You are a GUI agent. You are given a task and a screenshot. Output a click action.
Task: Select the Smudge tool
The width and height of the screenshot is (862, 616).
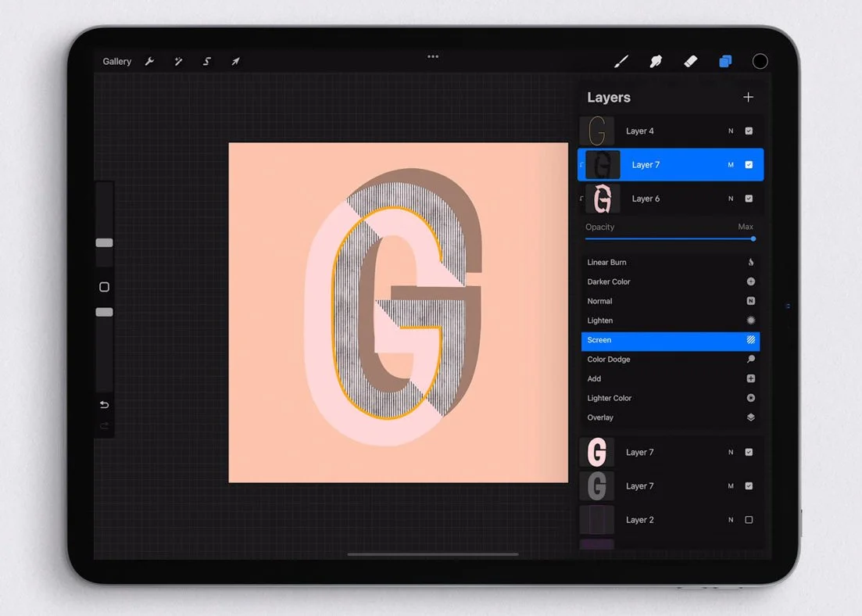(656, 61)
